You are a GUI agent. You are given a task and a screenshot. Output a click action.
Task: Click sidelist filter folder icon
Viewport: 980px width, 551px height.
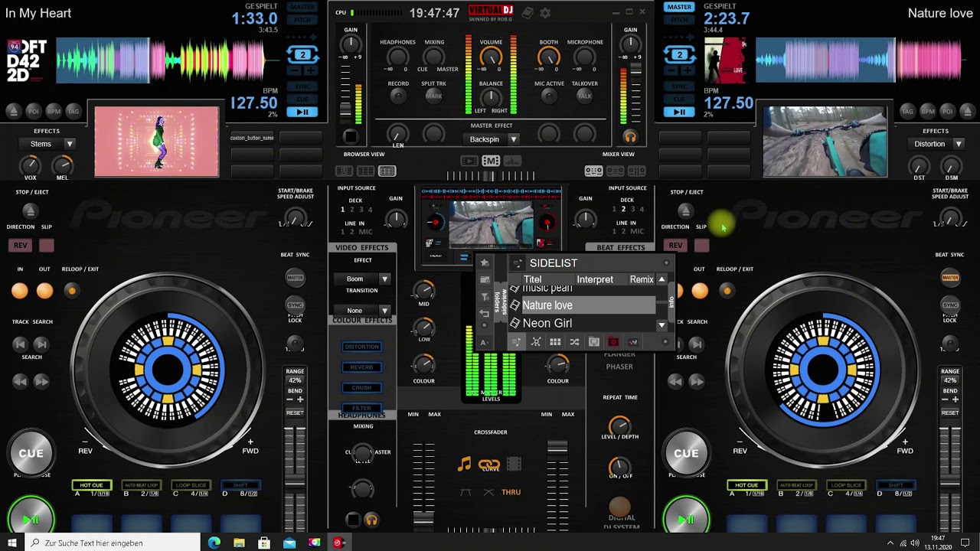485,297
